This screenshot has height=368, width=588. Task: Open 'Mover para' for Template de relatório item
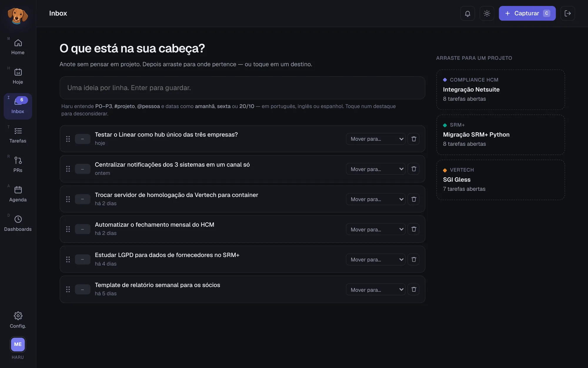tap(376, 290)
